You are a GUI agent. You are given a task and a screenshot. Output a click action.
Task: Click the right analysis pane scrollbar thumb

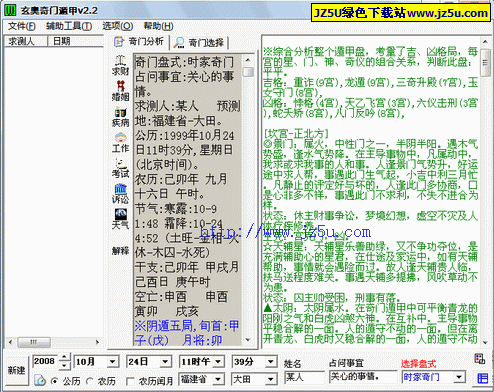pyautogui.click(x=485, y=62)
